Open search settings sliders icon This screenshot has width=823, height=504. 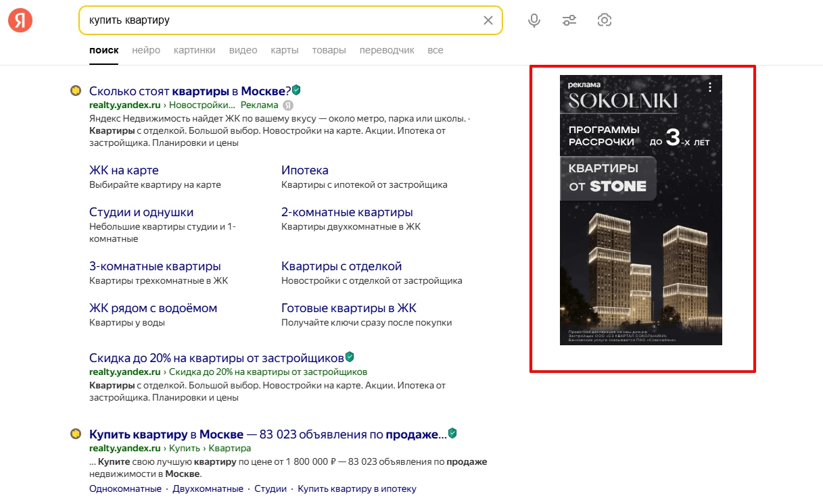pos(569,20)
